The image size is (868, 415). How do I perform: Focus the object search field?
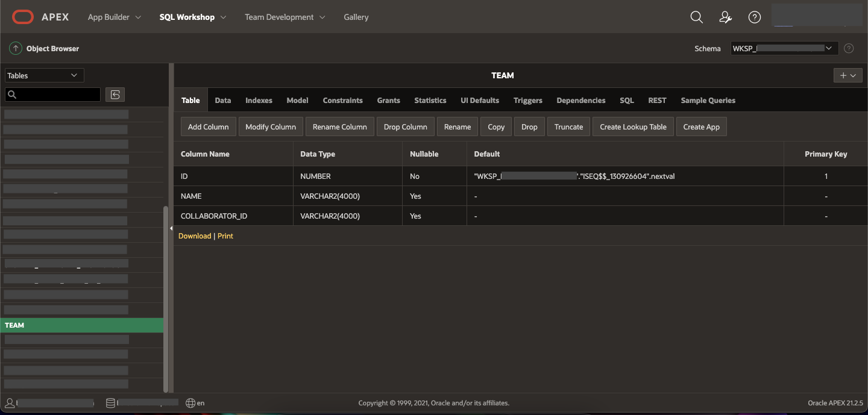coord(53,95)
